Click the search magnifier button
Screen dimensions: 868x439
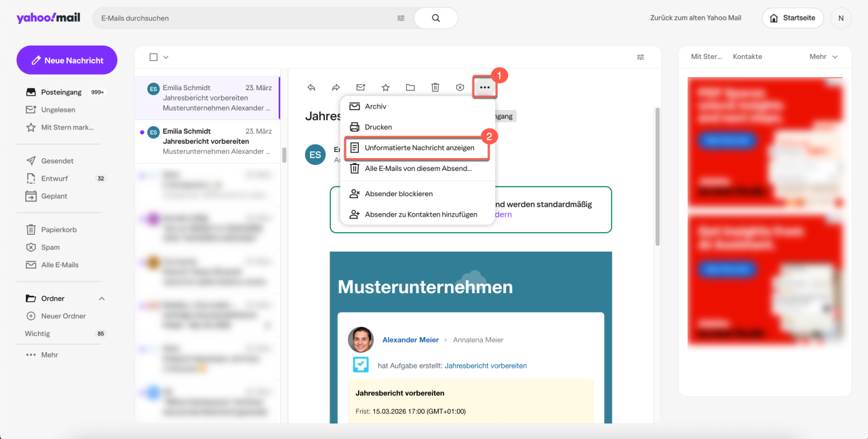(435, 18)
